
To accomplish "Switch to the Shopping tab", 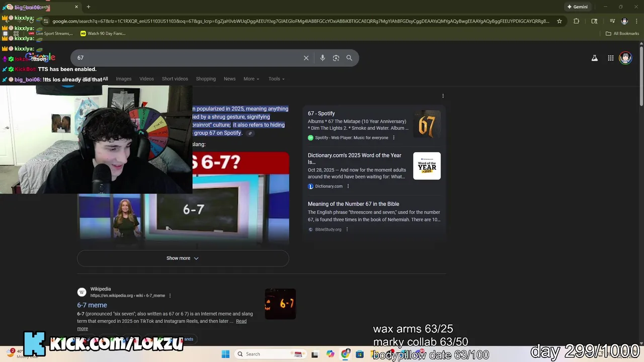I will click(206, 79).
